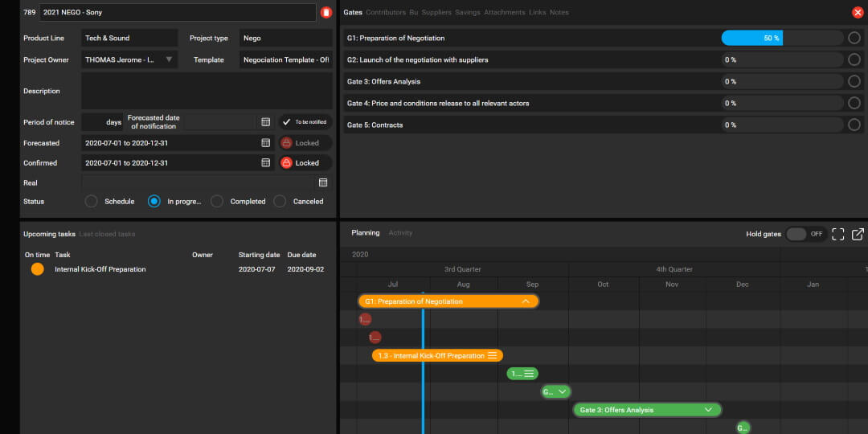Check the To be notified checkbox
Viewport: 868px width, 434px height.
(x=286, y=122)
